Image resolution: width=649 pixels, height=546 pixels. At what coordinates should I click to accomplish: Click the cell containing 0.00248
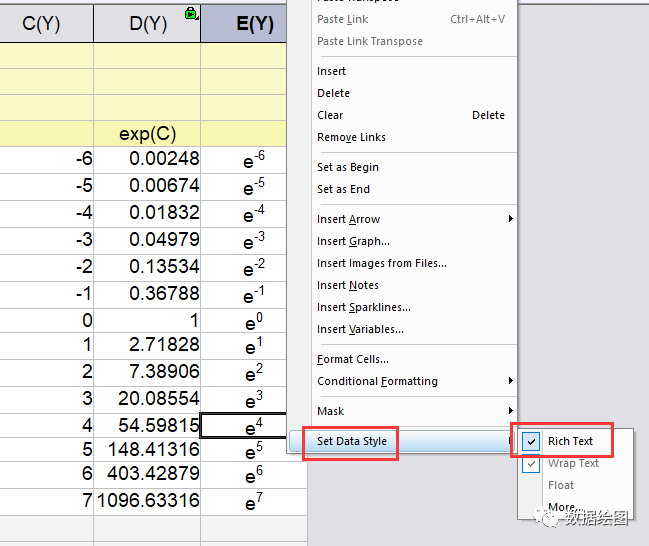pos(147,159)
